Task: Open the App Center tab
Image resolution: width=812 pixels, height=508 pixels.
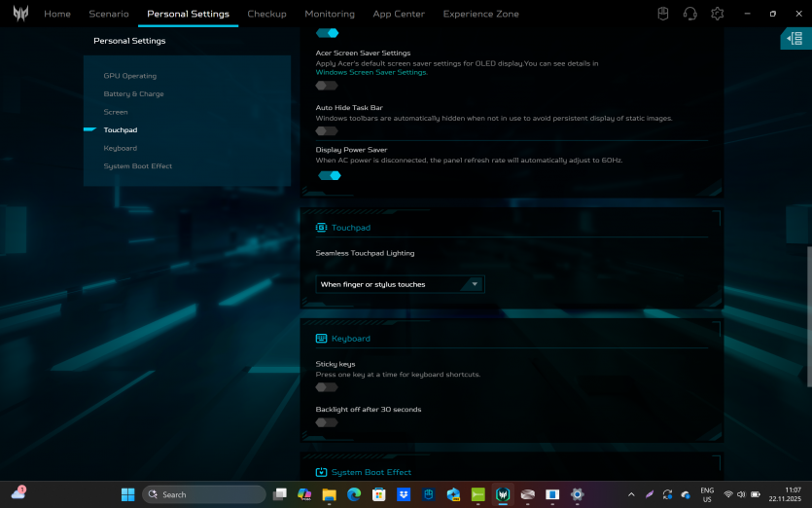Action: pyautogui.click(x=399, y=15)
